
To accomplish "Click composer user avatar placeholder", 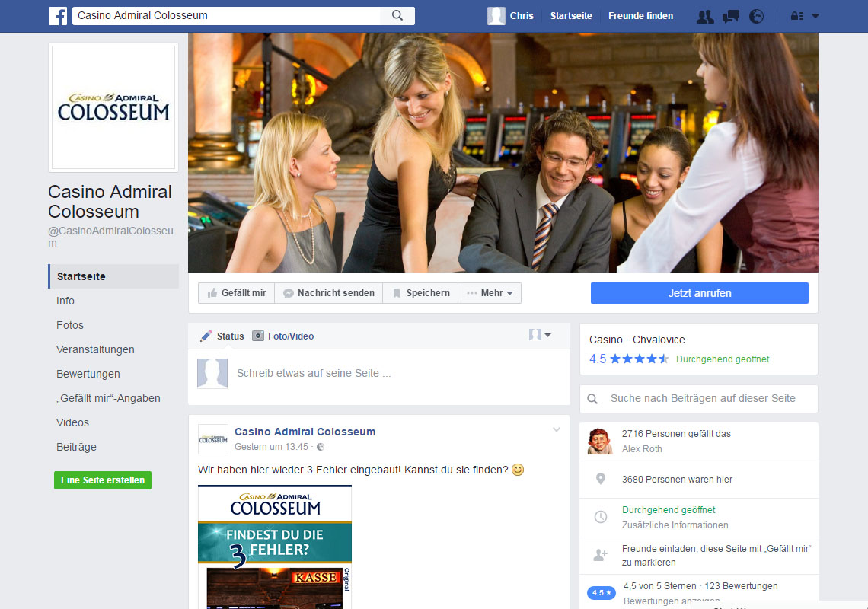I will [212, 373].
